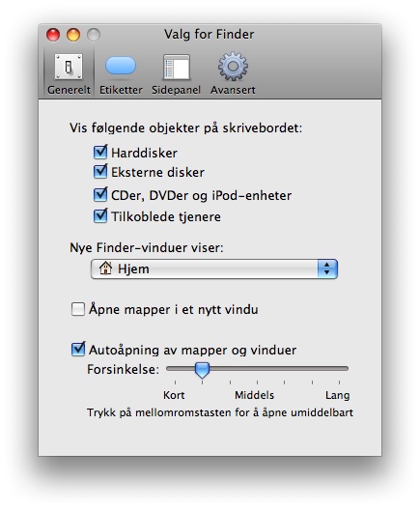Open the Etiketter pane via blue label icon

tap(121, 66)
